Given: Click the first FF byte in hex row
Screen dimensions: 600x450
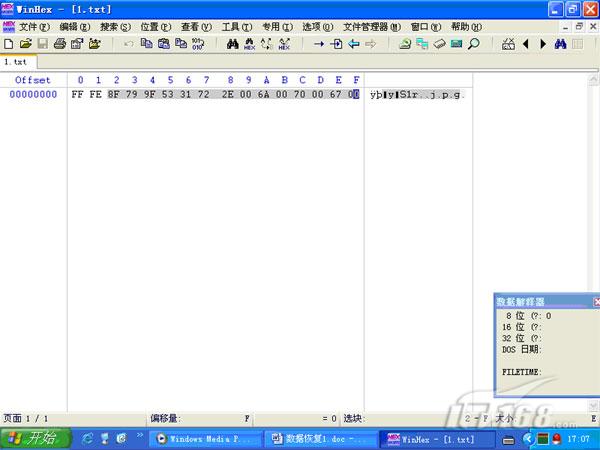Looking at the screenshot, I should coord(79,94).
